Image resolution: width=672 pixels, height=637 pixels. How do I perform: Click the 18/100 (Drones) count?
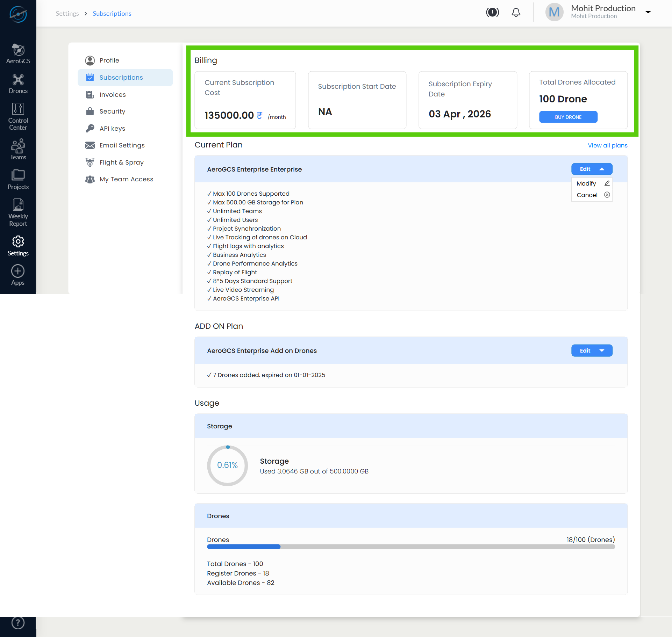[591, 540]
